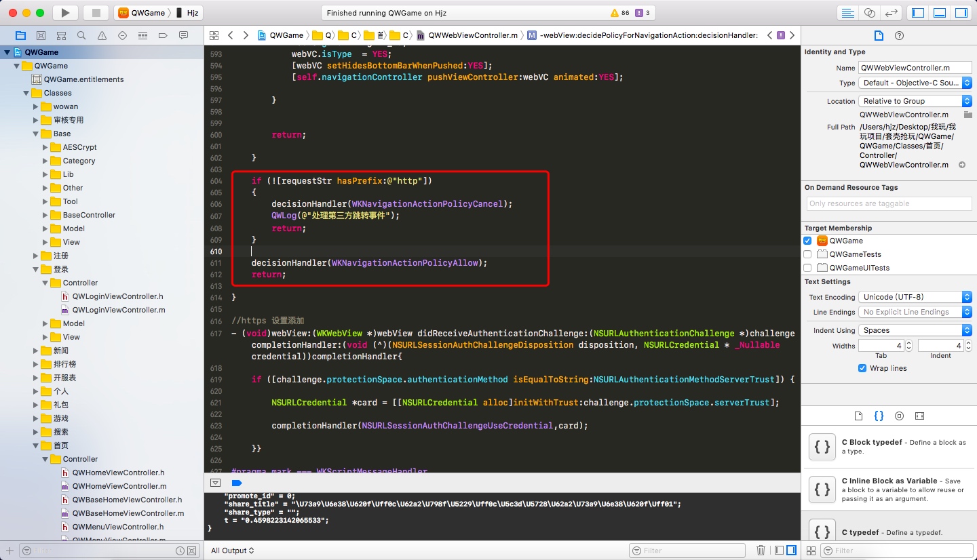
Task: Toggle the Wrap lines checkbox
Action: click(862, 368)
